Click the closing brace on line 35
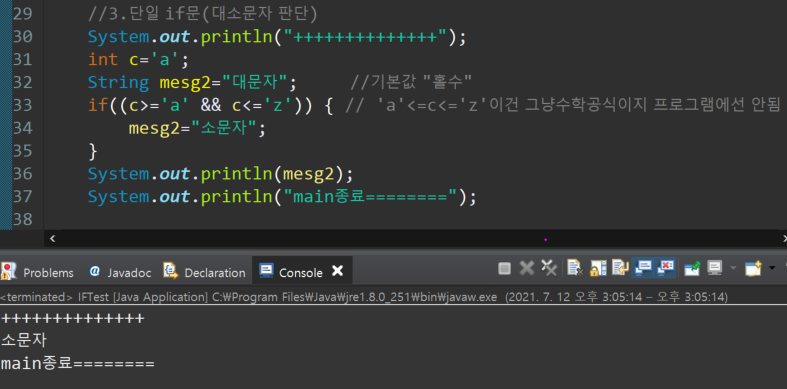Viewport: 787px width, 389px height. 92,151
